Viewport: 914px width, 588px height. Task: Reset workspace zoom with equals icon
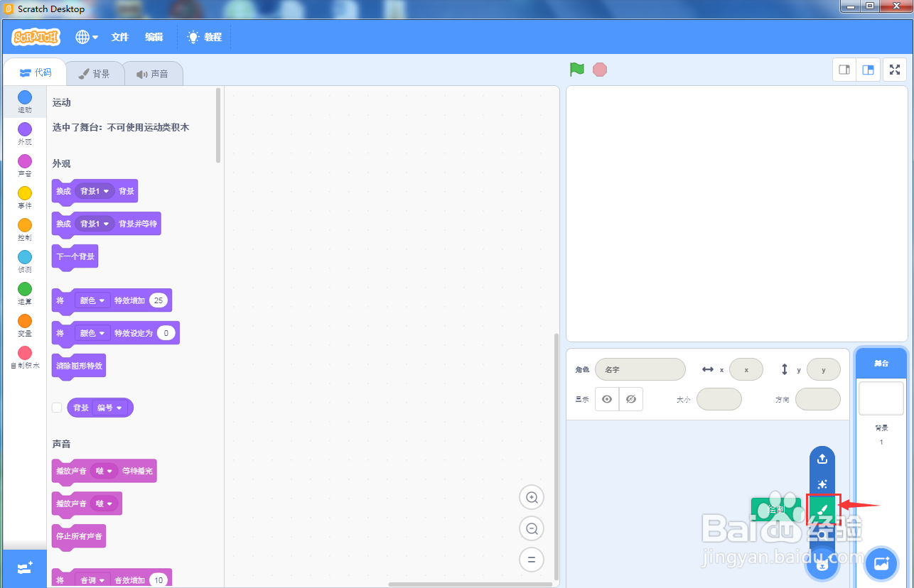pyautogui.click(x=532, y=559)
